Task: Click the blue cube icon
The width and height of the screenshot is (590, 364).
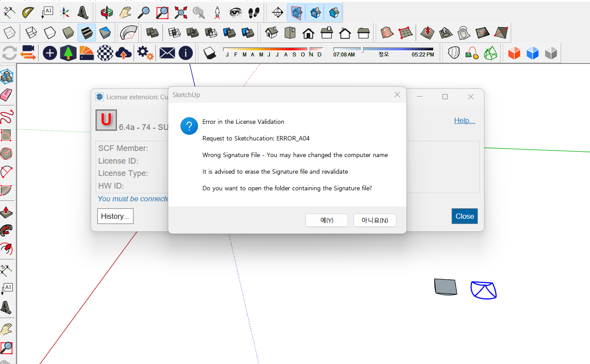Action: click(x=533, y=53)
